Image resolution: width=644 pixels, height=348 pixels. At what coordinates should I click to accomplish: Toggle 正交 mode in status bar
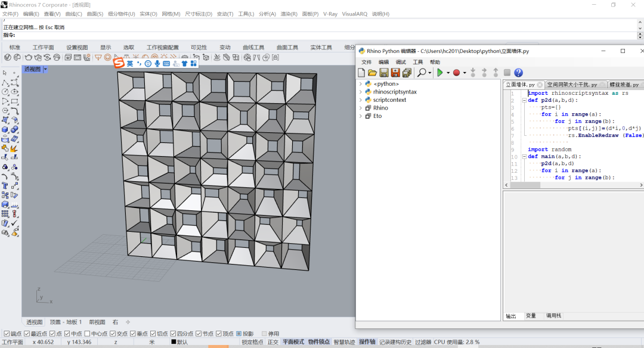pyautogui.click(x=273, y=342)
